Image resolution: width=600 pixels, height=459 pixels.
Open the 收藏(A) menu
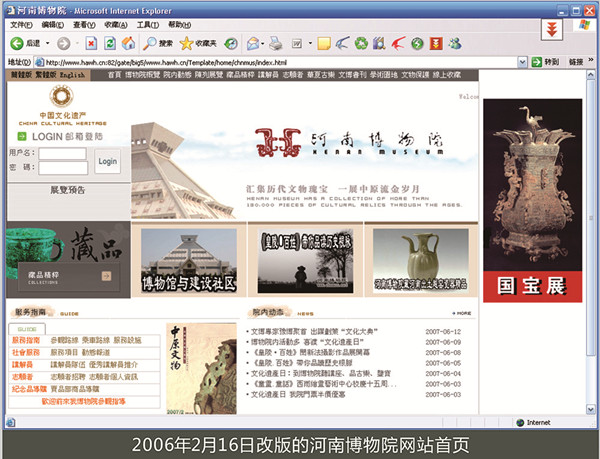point(116,25)
